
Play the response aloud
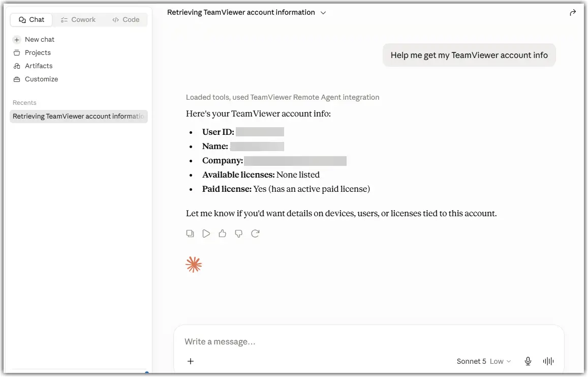[206, 234]
